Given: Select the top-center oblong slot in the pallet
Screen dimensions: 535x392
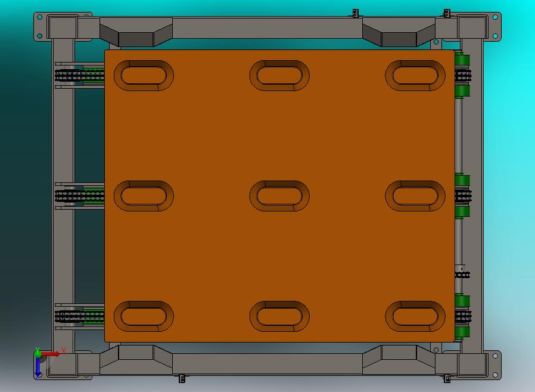Looking at the screenshot, I should click(279, 76).
